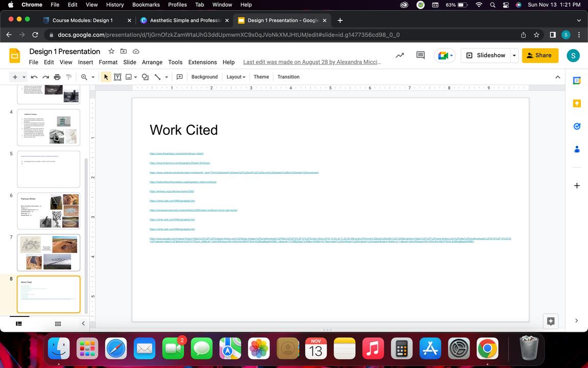
Task: Add a comment from toolbar
Action: (x=180, y=77)
